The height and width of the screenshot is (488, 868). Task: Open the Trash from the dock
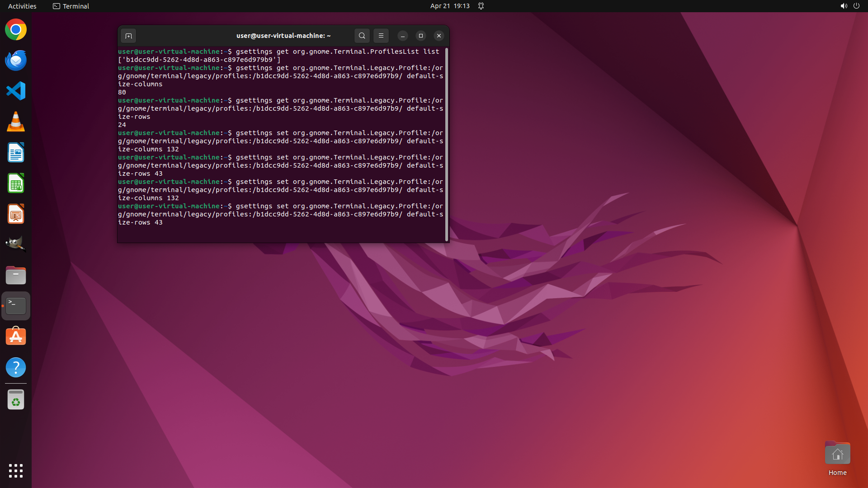point(16,400)
